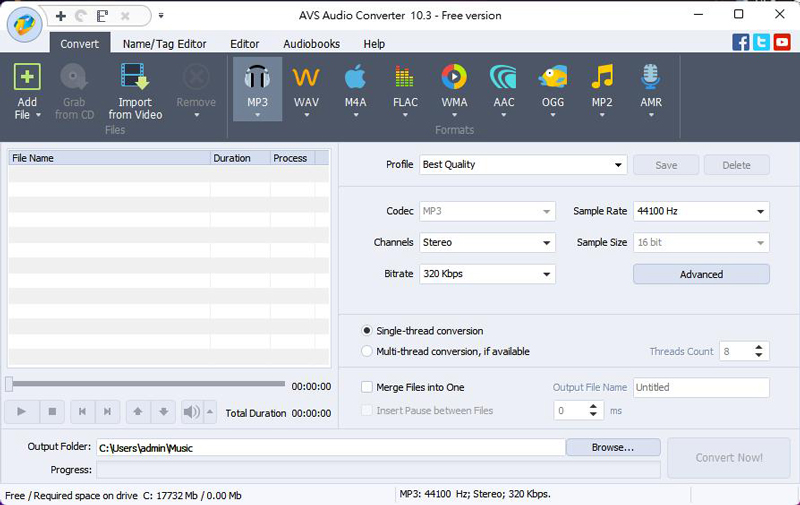800x505 pixels.
Task: Enable Merge Files into One checkbox
Action: [x=366, y=387]
